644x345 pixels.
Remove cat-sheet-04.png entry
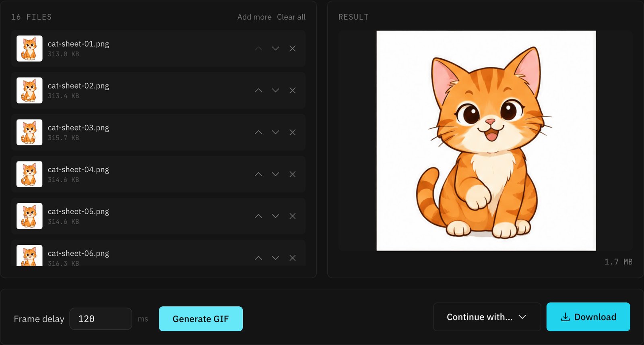coord(293,174)
